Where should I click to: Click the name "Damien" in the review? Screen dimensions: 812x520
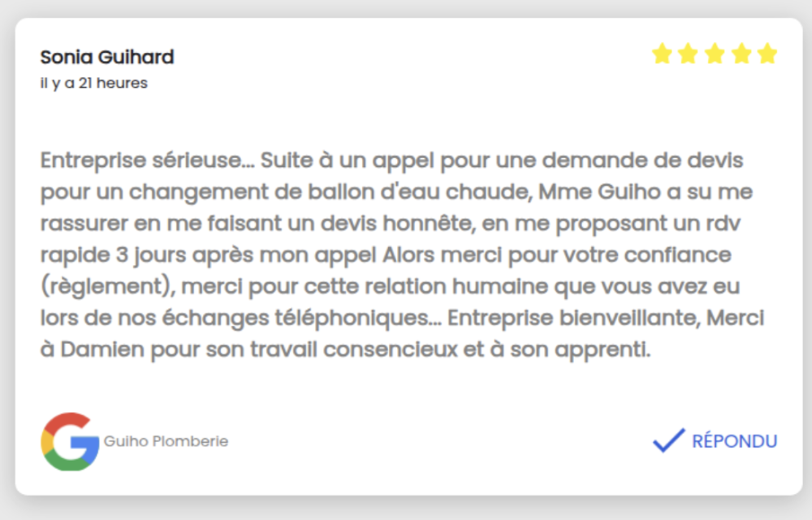pos(102,351)
